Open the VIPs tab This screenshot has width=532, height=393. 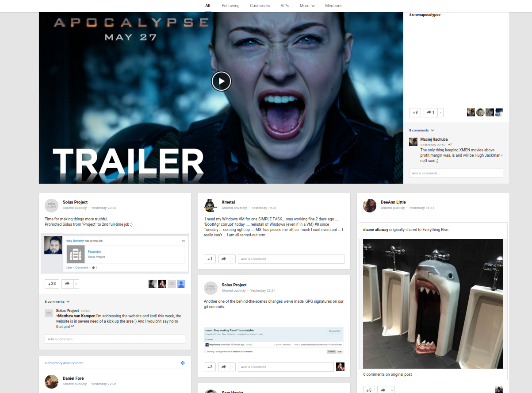point(285,6)
